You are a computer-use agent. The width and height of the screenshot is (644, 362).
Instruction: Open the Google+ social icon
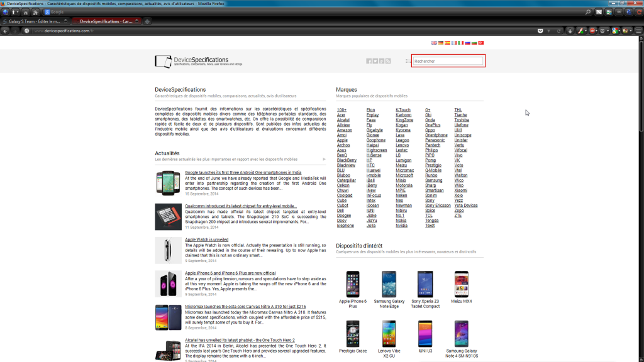(382, 61)
